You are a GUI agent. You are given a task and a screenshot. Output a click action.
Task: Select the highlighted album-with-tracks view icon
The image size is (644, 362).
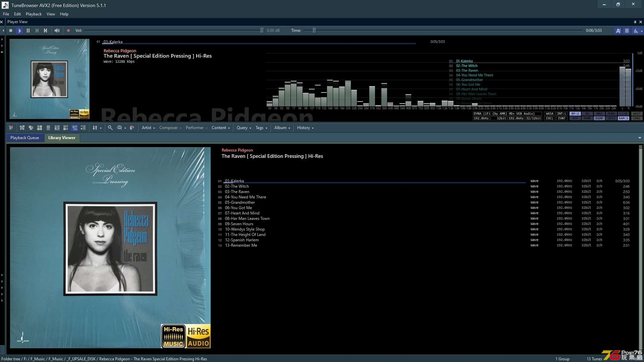coord(74,128)
